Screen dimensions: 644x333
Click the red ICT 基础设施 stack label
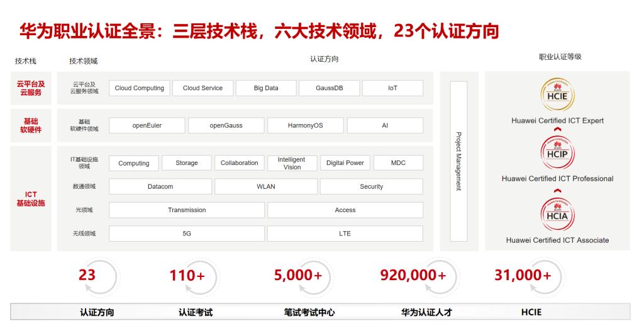[31, 199]
